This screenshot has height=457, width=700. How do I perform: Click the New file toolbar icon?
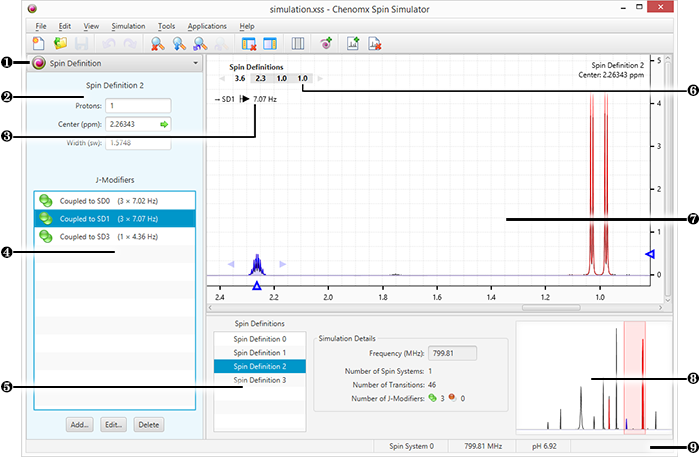38,43
